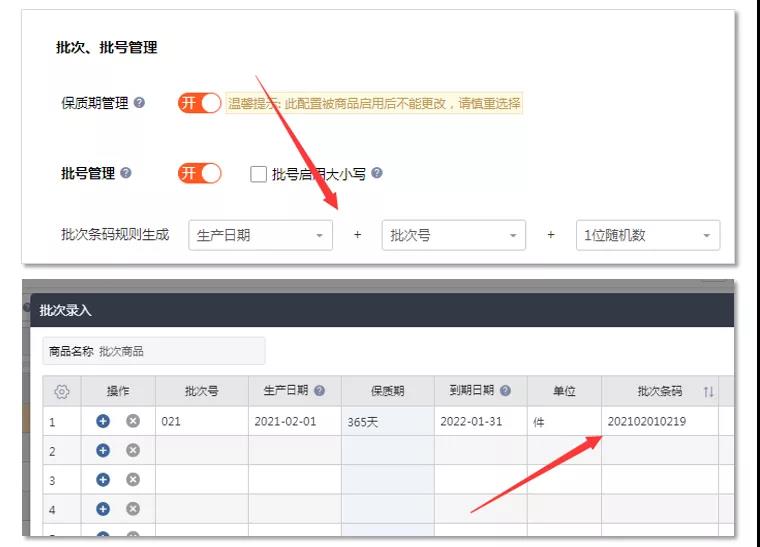
Task: Select the 批次号 cell containing 021
Action: (201, 422)
